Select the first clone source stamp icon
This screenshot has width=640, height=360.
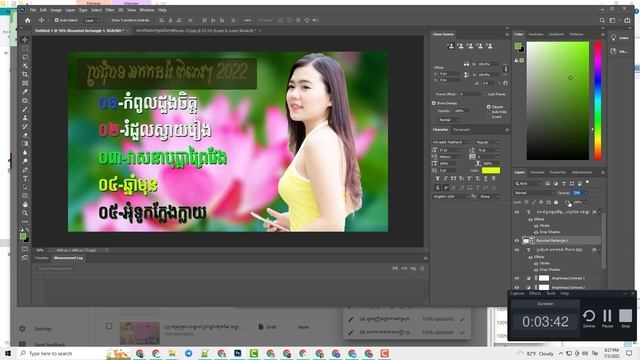pyautogui.click(x=451, y=46)
